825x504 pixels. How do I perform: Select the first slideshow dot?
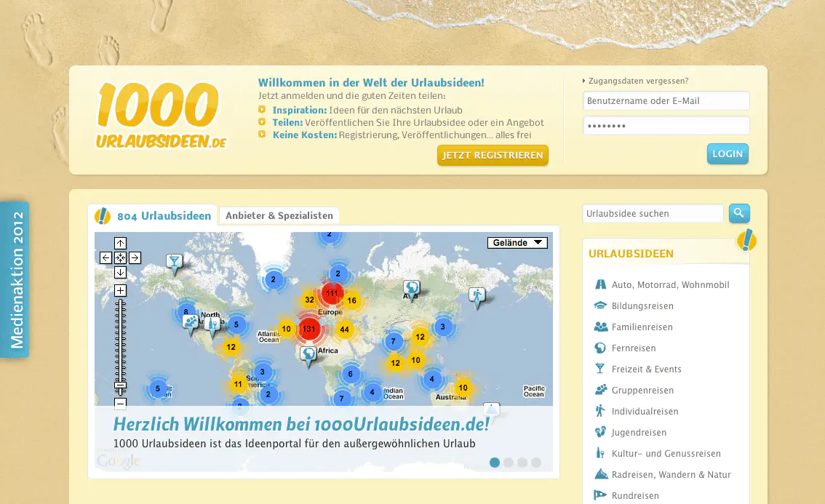495,463
